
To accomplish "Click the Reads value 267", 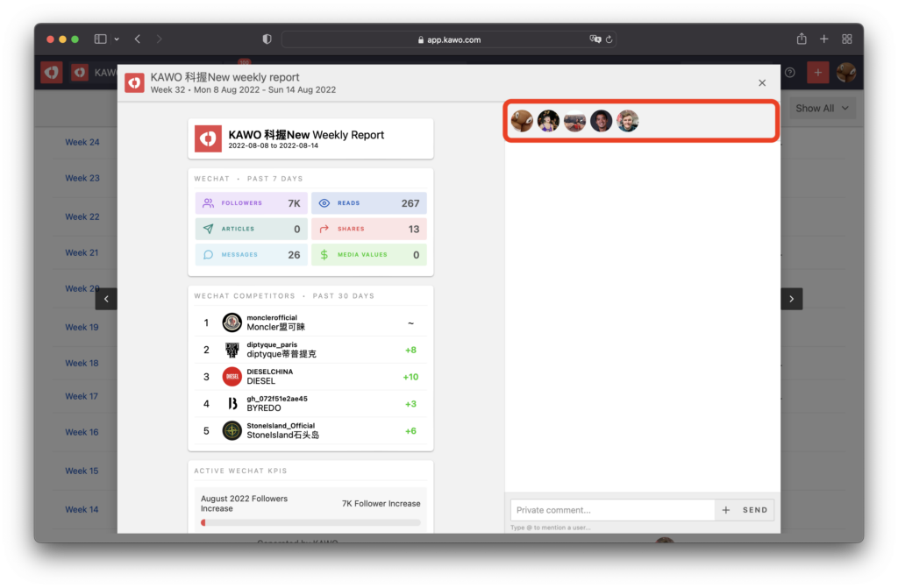I will point(410,203).
